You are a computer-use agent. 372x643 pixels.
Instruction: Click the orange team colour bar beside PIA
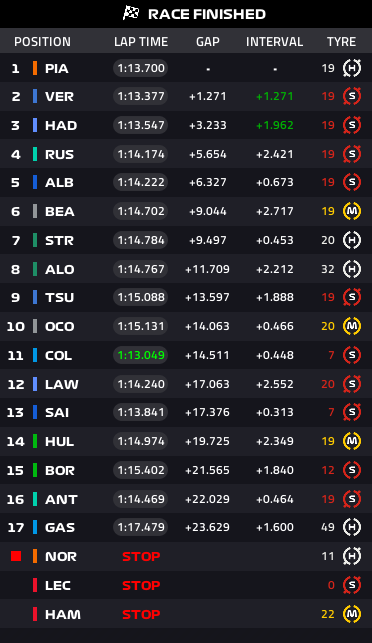tap(35, 68)
